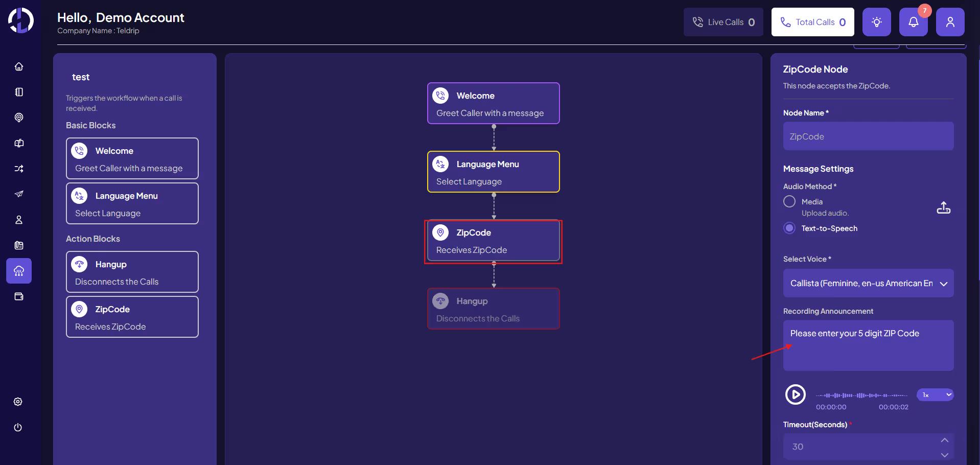Play the recording announcement audio
The height and width of the screenshot is (465, 980).
[795, 394]
